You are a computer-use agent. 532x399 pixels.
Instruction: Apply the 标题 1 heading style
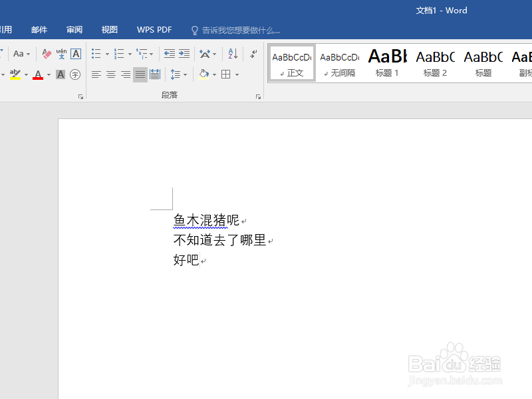387,62
